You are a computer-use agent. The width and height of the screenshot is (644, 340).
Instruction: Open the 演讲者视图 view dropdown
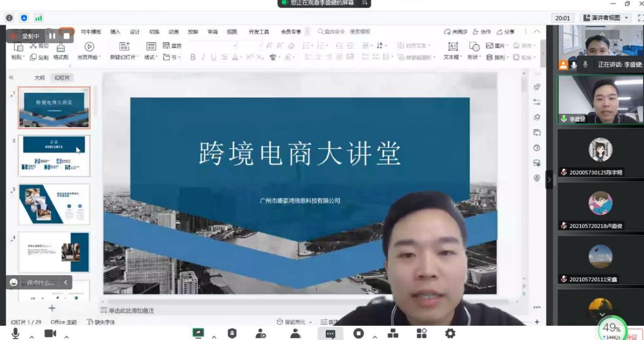tap(605, 18)
